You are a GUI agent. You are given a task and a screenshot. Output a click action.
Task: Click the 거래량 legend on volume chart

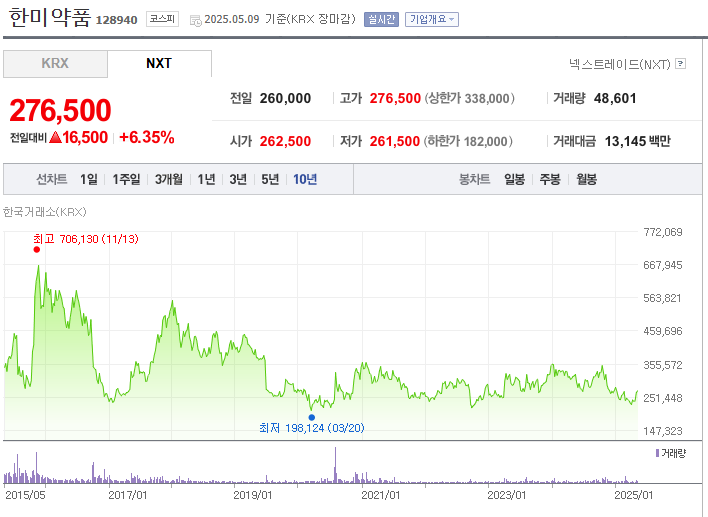point(671,453)
